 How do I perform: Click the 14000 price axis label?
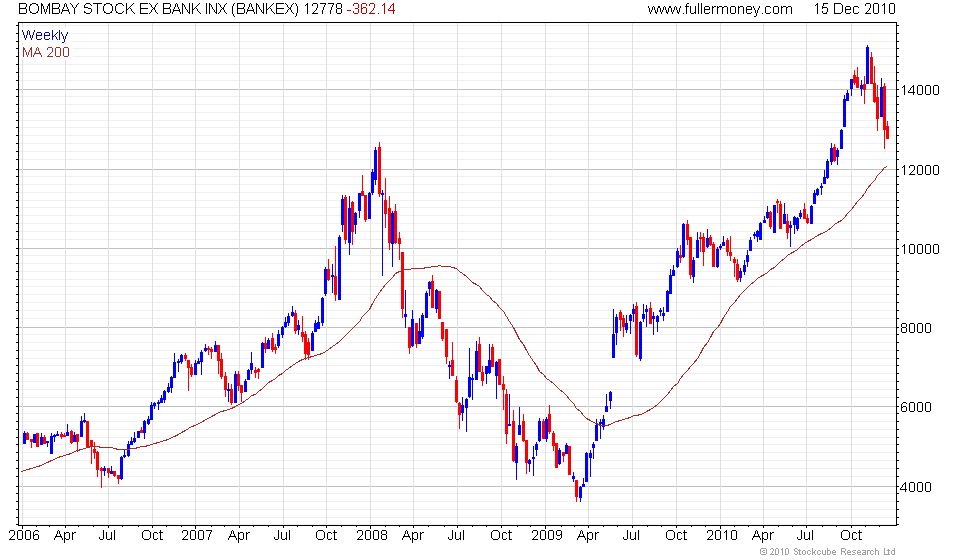(920, 90)
